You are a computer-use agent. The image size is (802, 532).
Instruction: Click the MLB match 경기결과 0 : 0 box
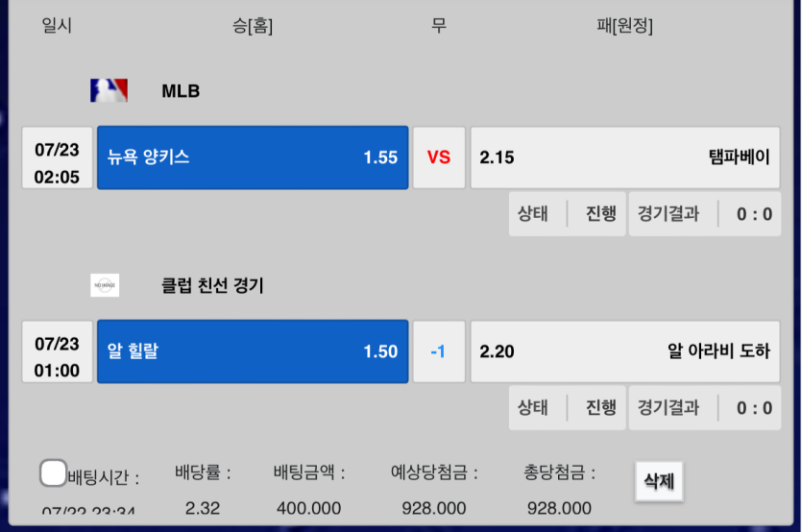704,214
